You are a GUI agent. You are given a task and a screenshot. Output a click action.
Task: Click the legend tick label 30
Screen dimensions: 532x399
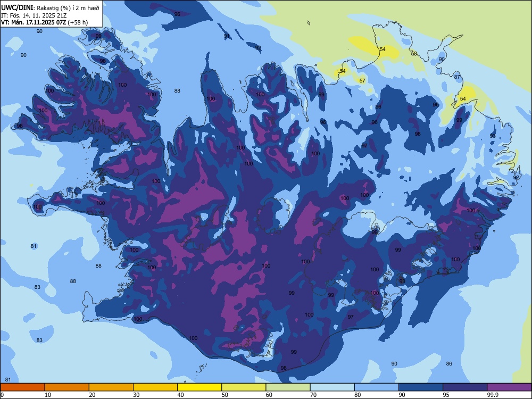coord(136,395)
